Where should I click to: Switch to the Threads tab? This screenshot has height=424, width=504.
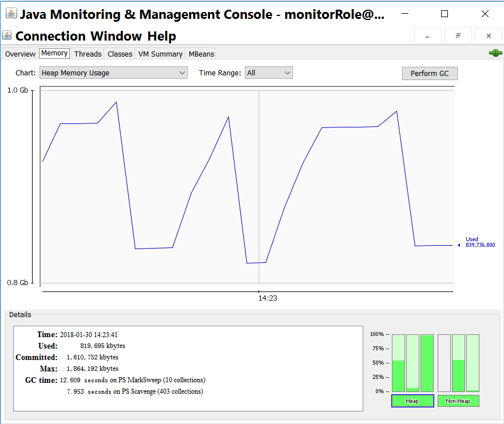88,54
